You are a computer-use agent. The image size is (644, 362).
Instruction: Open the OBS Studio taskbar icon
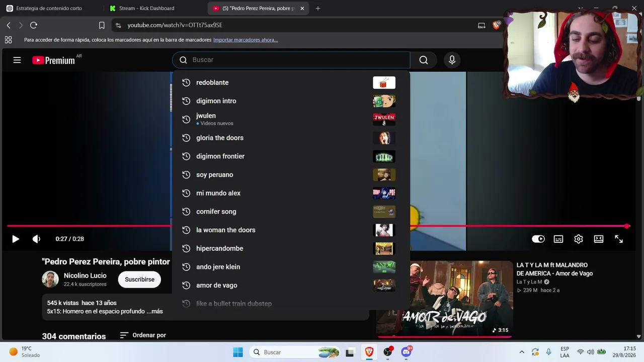[388, 352]
